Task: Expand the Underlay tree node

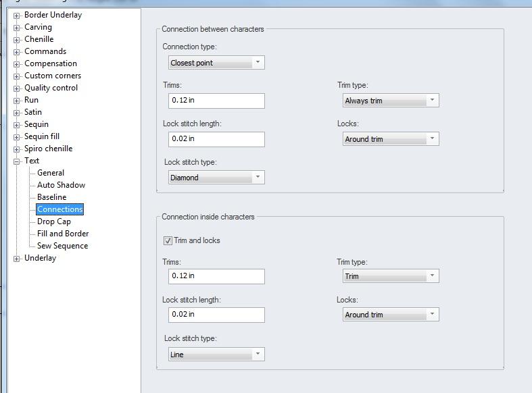Action: point(17,258)
